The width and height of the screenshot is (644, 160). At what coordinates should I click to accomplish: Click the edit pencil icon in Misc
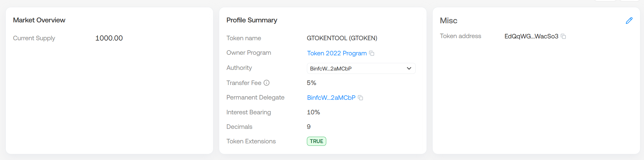[x=629, y=21]
